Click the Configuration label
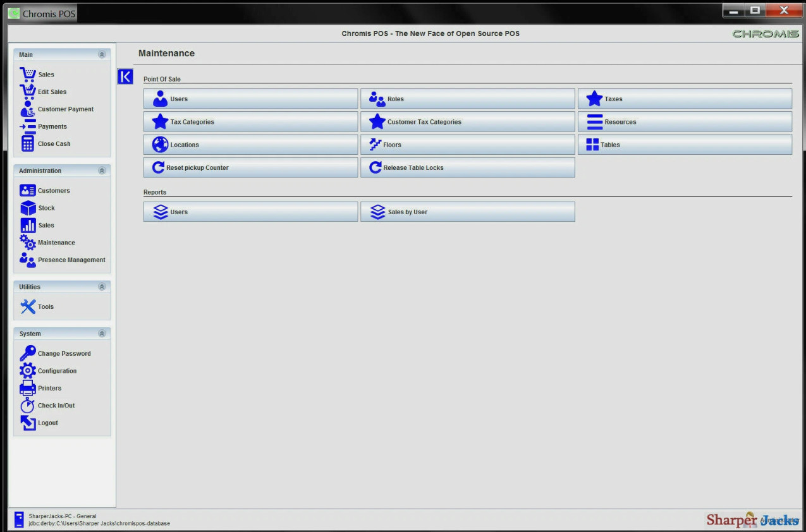This screenshot has width=806, height=532. 57,371
